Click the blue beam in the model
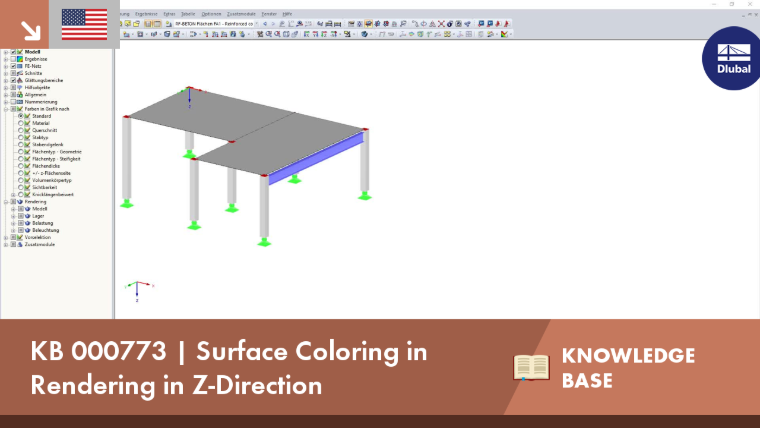This screenshot has height=428, width=760. coord(316,159)
